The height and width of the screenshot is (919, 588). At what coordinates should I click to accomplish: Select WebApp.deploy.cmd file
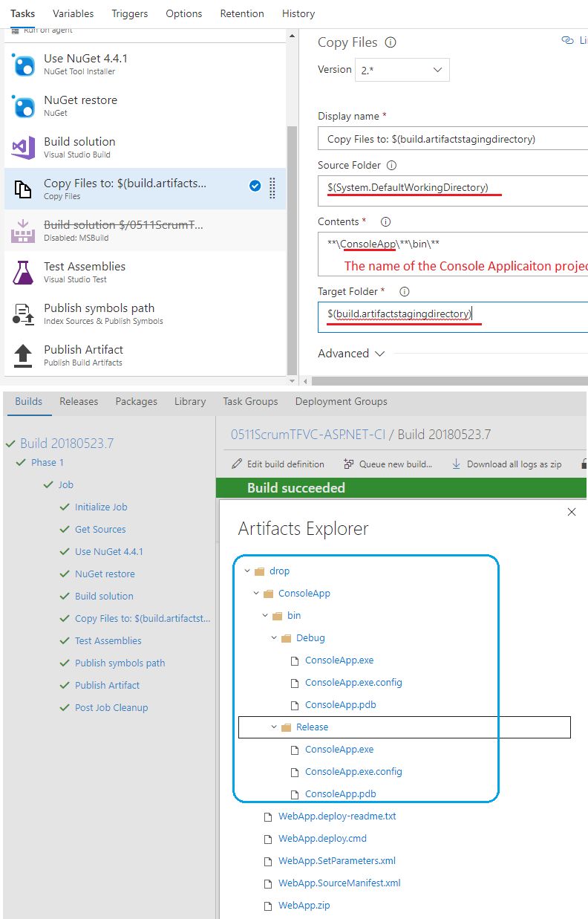pos(322,839)
